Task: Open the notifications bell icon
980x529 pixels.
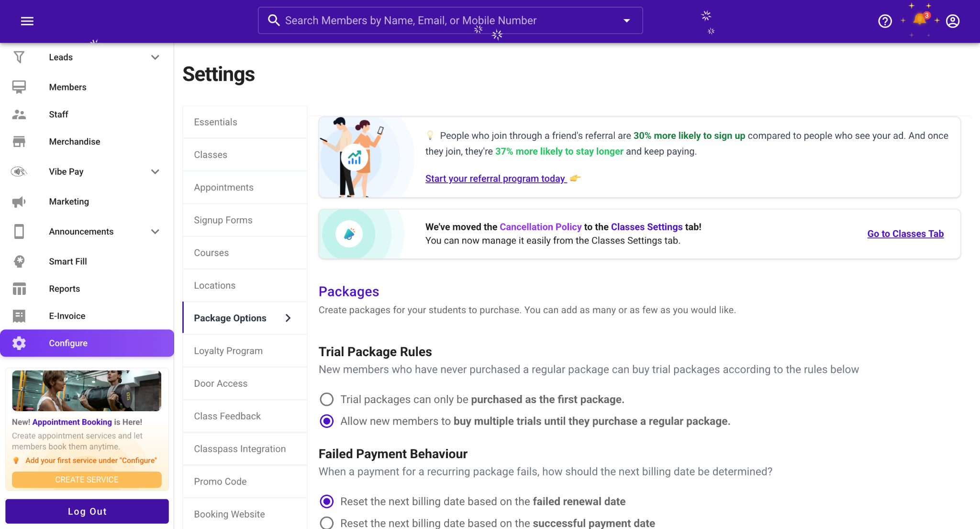Action: [x=919, y=20]
